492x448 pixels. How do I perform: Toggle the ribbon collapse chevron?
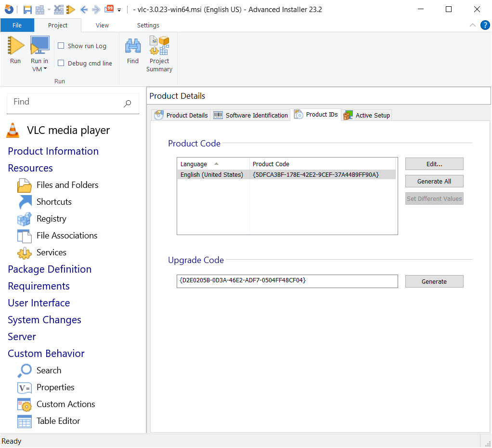pos(472,25)
